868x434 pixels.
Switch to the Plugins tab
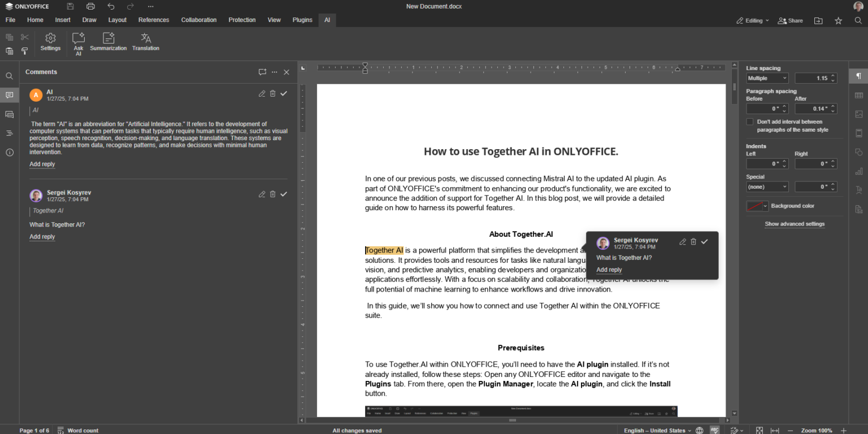(302, 20)
